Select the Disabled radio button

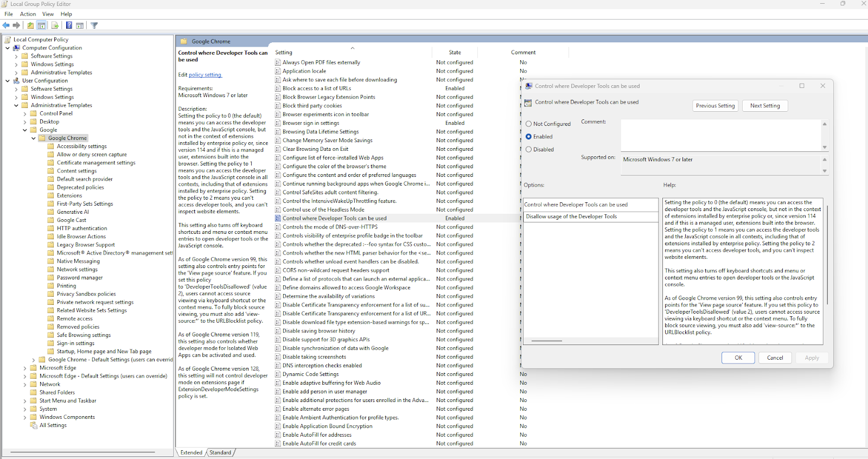[x=529, y=150]
